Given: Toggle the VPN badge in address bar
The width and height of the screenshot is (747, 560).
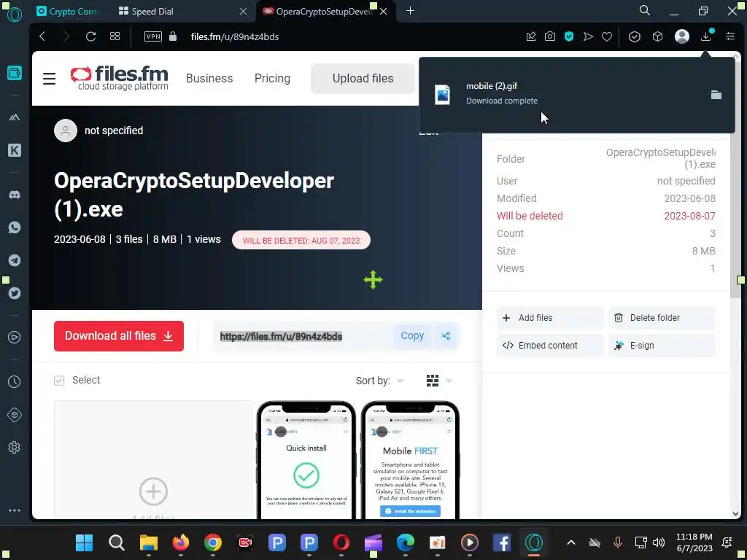Looking at the screenshot, I should point(153,36).
